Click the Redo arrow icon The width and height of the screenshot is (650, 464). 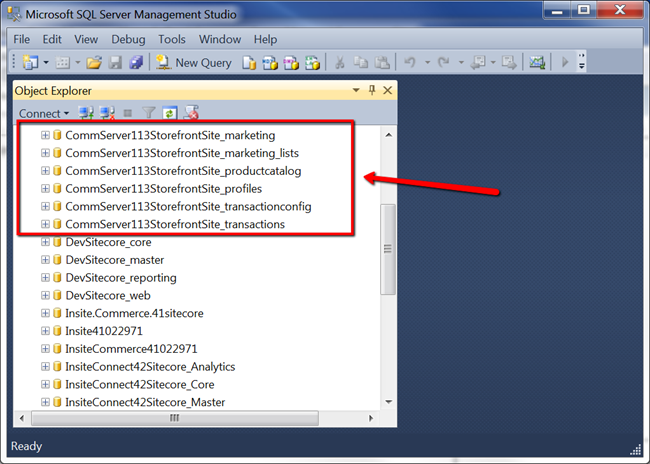pyautogui.click(x=444, y=63)
